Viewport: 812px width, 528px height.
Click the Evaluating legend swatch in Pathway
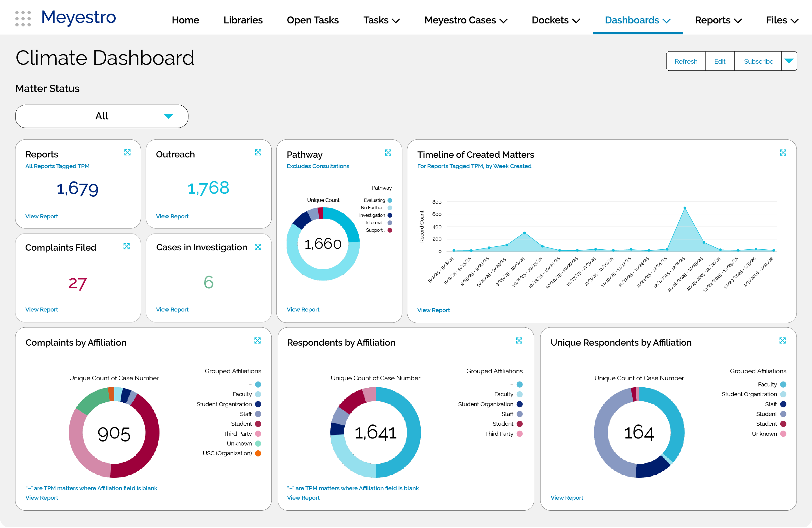pyautogui.click(x=390, y=200)
